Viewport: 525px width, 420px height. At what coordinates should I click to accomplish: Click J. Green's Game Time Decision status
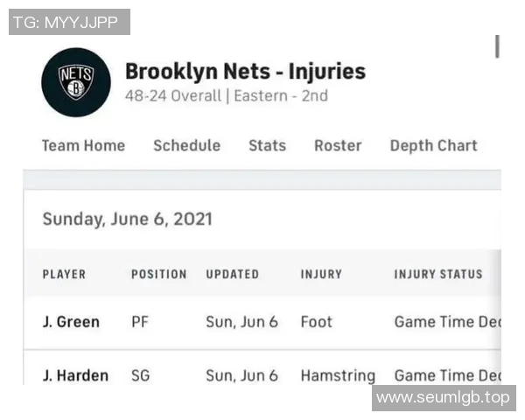(446, 322)
